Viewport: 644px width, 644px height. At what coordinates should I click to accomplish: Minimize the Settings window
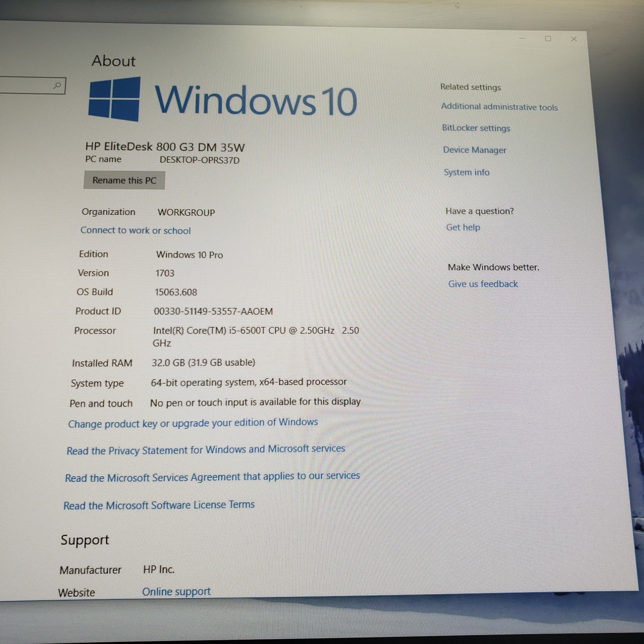pos(522,39)
